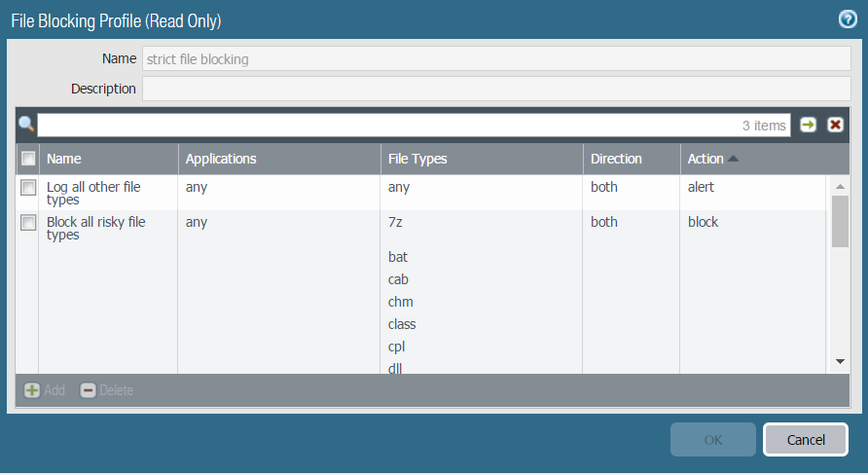
Task: Click the Cancel button
Action: point(805,440)
